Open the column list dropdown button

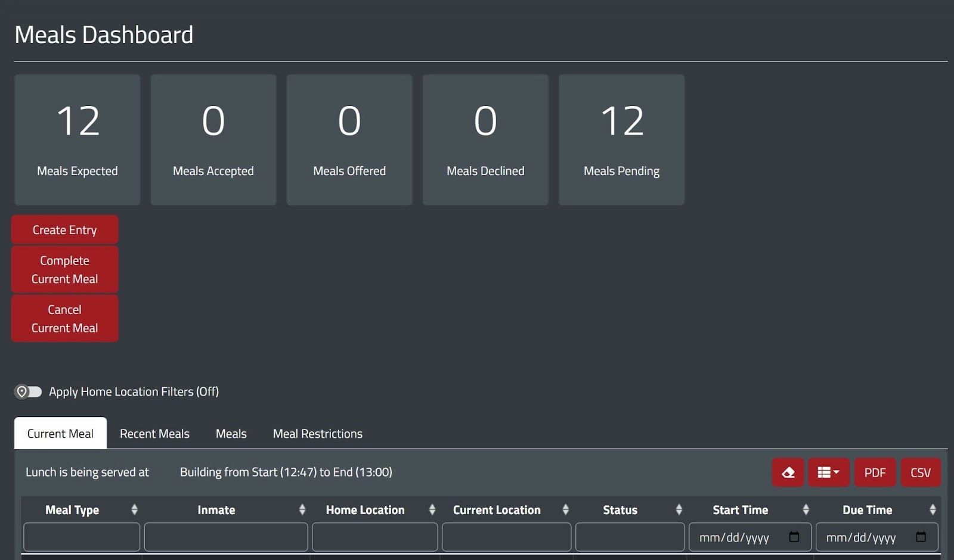[x=829, y=472]
